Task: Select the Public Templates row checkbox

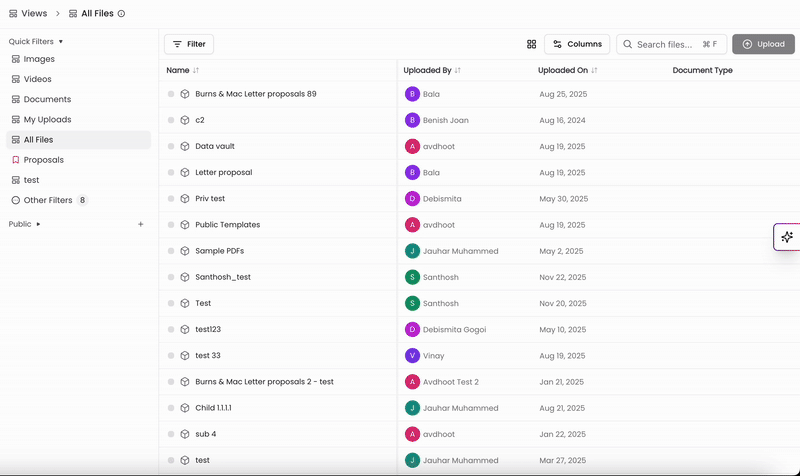Action: tap(171, 225)
